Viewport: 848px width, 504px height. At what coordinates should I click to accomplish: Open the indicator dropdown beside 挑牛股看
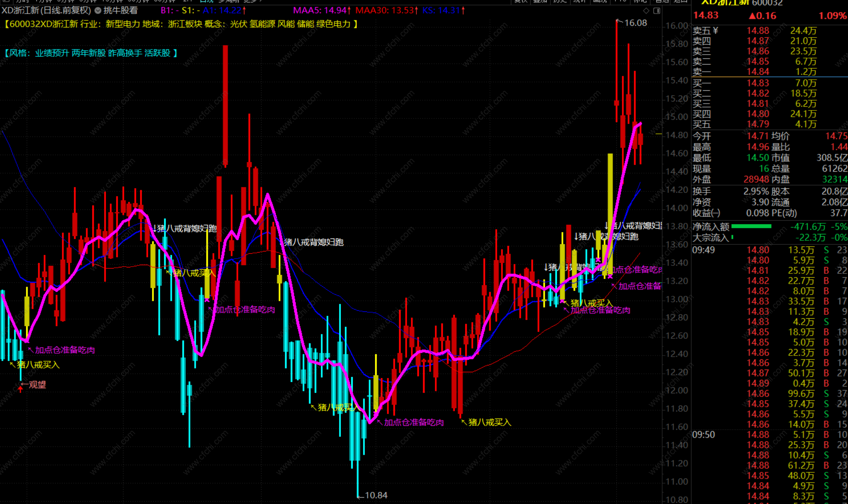98,11
